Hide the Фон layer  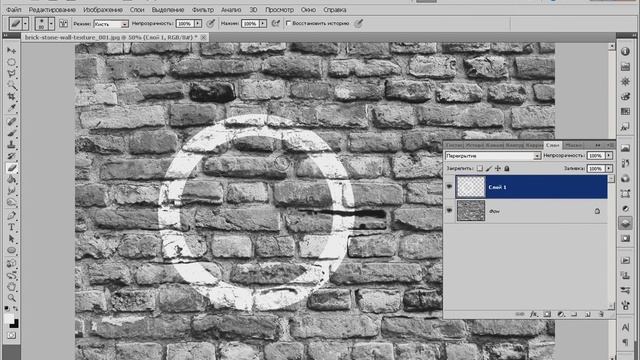click(x=449, y=211)
